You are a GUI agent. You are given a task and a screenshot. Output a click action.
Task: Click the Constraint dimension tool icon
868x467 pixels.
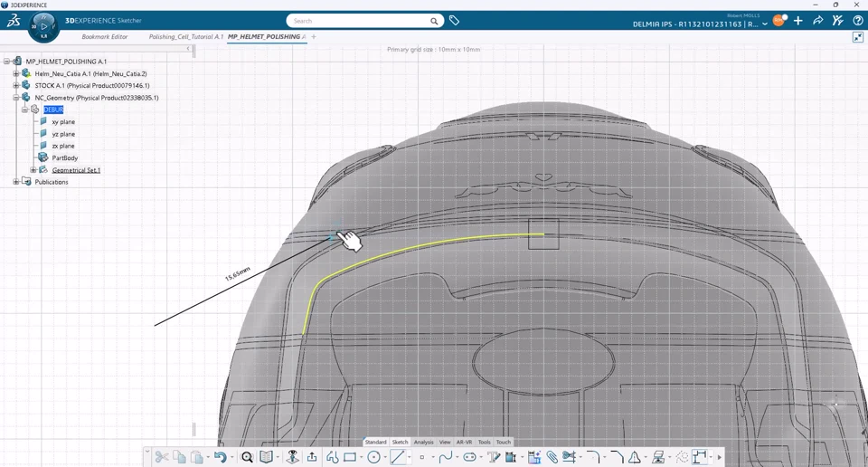click(700, 457)
